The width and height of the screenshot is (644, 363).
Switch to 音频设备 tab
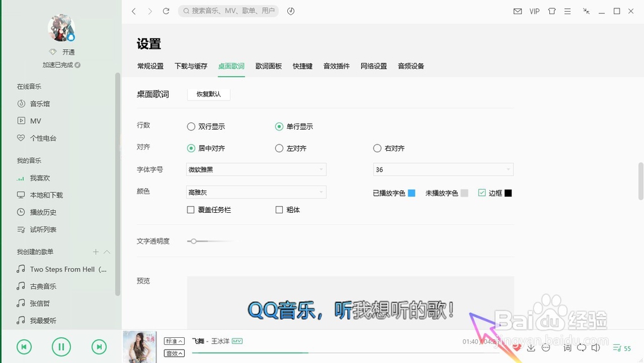click(411, 66)
